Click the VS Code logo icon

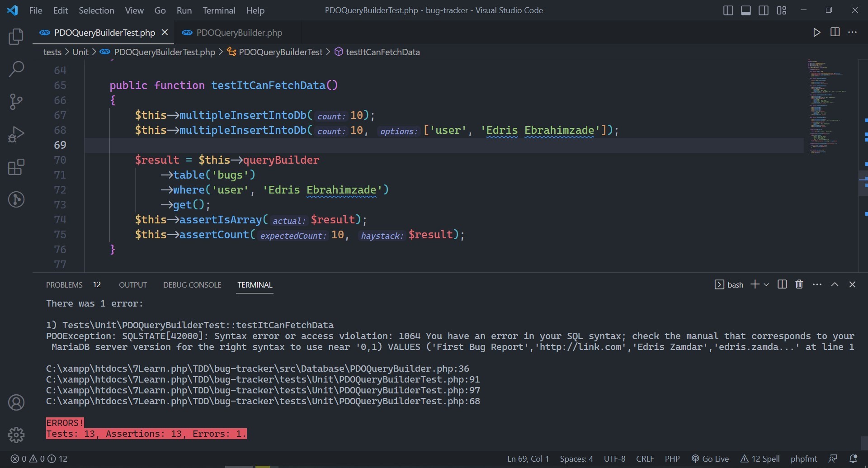[x=13, y=10]
